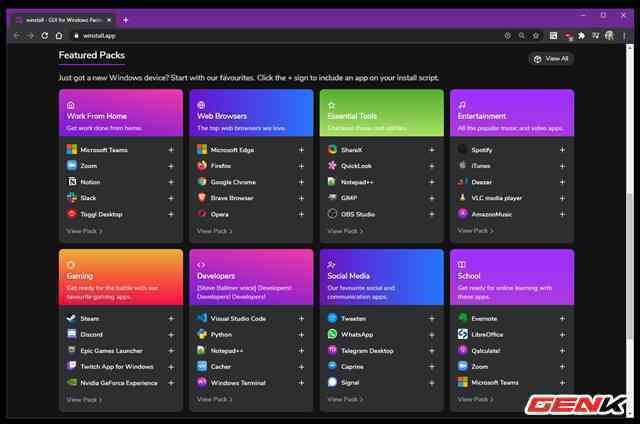Select the winstall browser tab
The width and height of the screenshot is (640, 424).
[x=65, y=19]
